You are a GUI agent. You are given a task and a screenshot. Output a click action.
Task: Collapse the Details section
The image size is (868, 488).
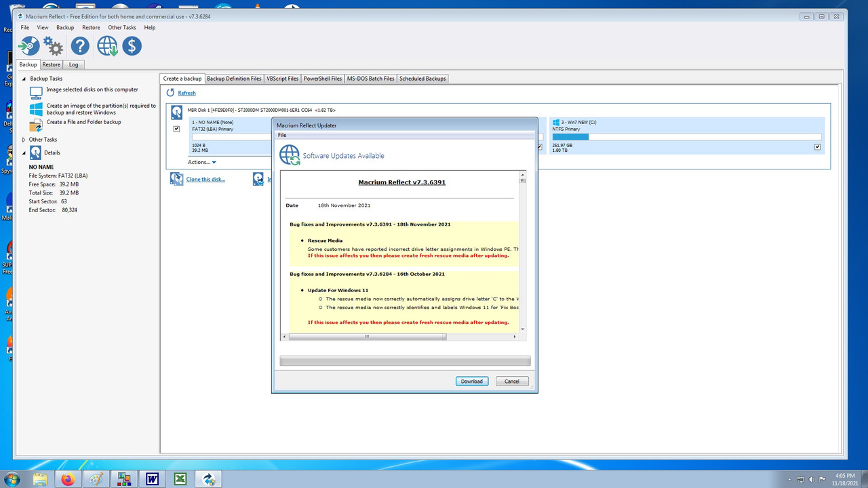[24, 153]
